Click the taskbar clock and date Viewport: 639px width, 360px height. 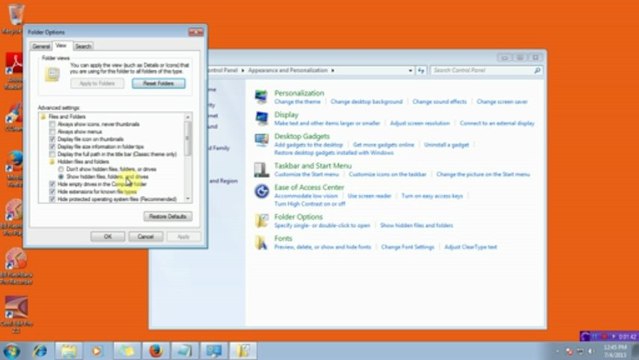point(615,351)
